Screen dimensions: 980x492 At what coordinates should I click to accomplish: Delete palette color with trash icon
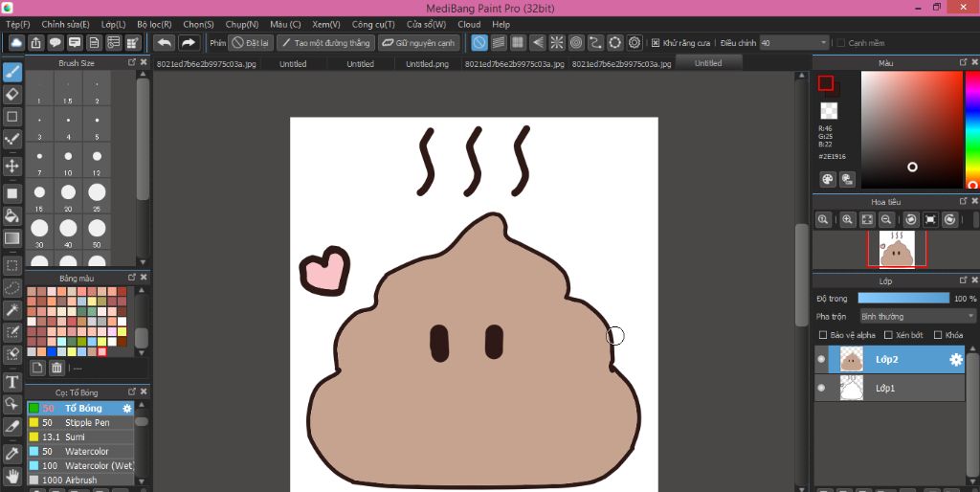pos(56,368)
